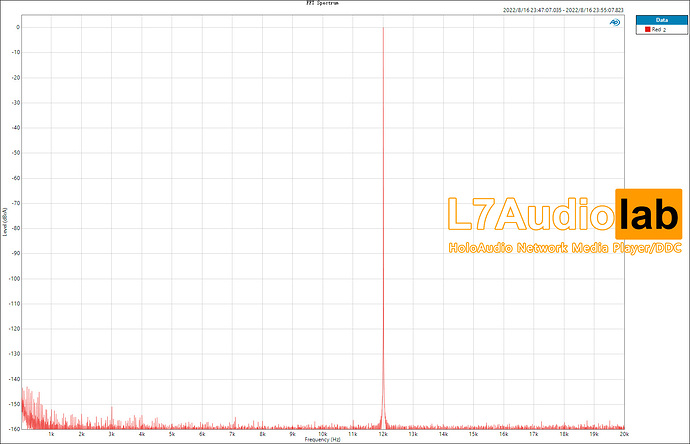The image size is (690, 444).
Task: Click the "11k" frequency axis tick label
Action: click(x=352, y=434)
